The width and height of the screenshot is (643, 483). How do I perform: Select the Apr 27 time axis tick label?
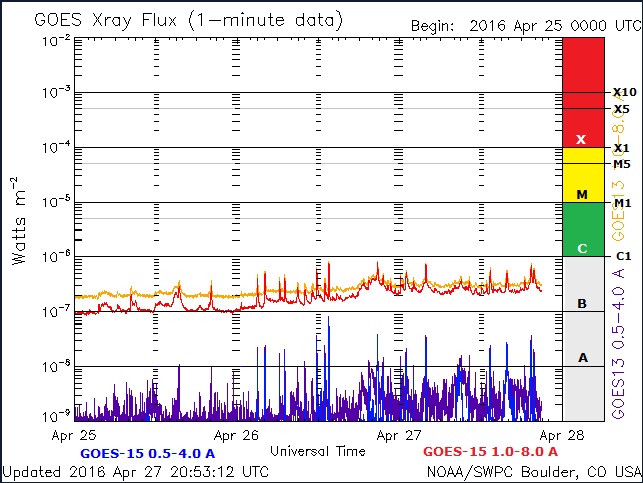pyautogui.click(x=399, y=436)
